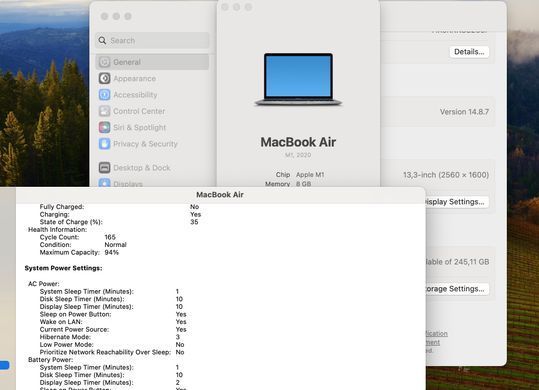Click Prioritize Network Reachability Over Sleep row
Screen dimensions: 539x390
[112, 352]
